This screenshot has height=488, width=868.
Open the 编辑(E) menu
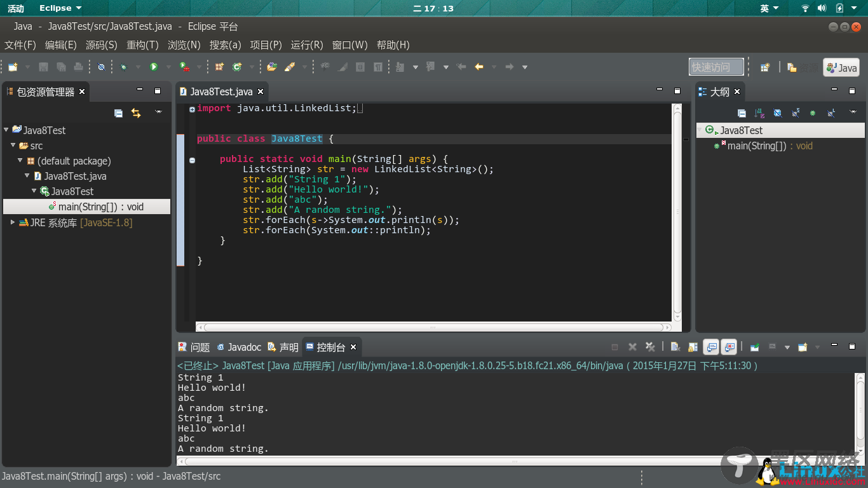pos(61,45)
